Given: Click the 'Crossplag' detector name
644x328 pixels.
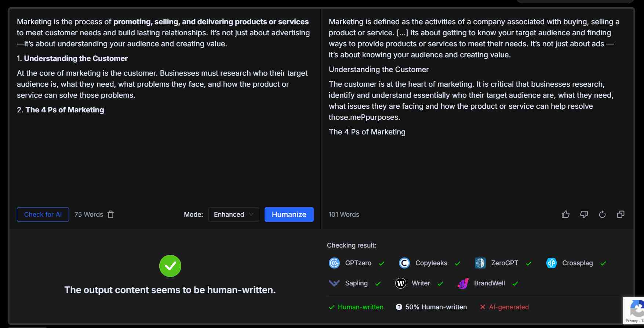Looking at the screenshot, I should coord(578,263).
